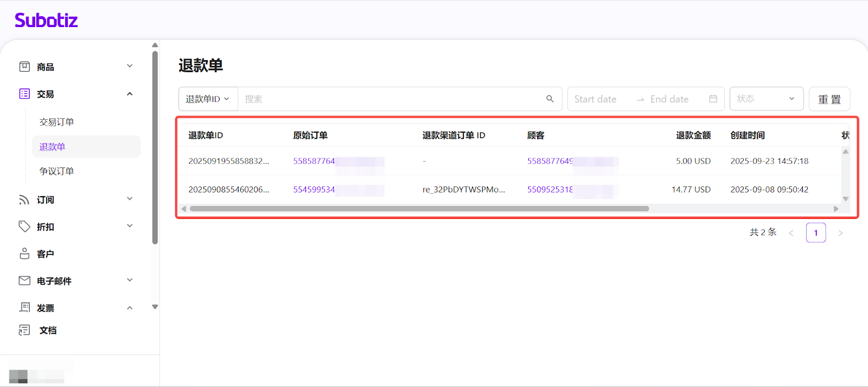Click the 订阅 feed icon in sidebar
Screen dimensions: 868x387
[24, 200]
